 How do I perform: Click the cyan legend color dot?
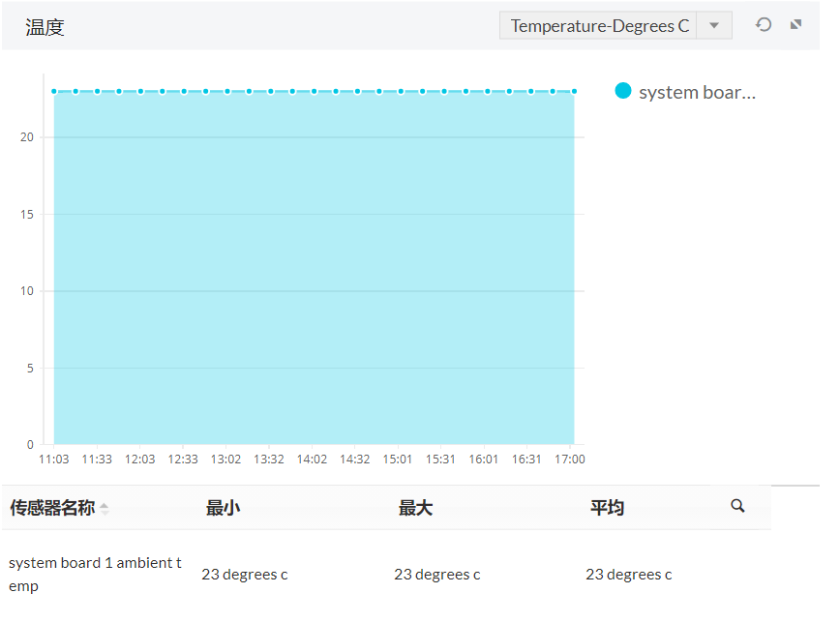623,91
